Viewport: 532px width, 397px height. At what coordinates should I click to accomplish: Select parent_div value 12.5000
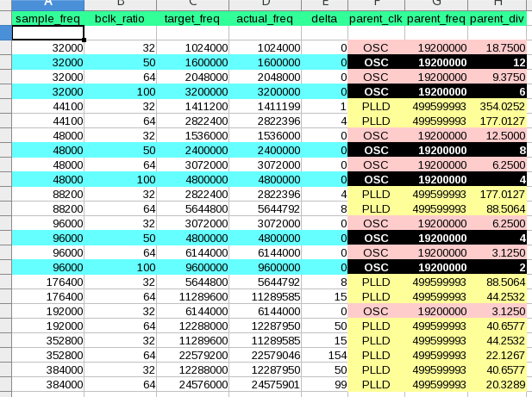point(497,135)
